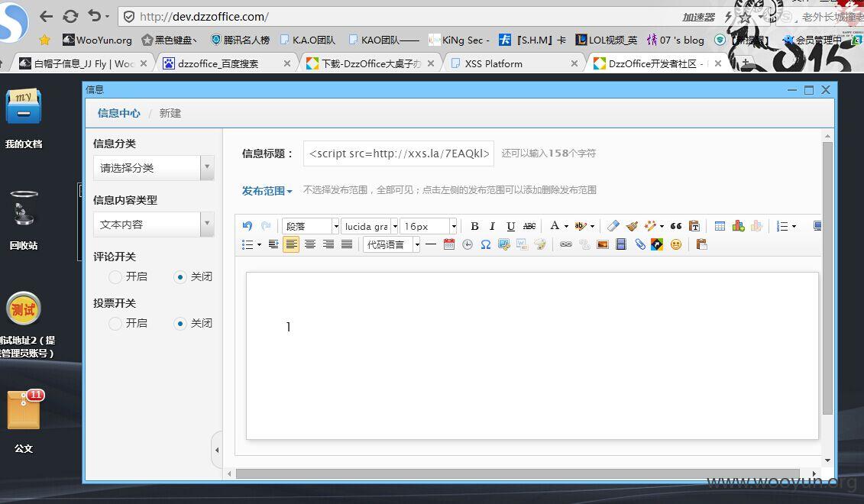864x504 pixels.
Task: Click the colorful shortcut-arrow icon
Action: coord(658,244)
